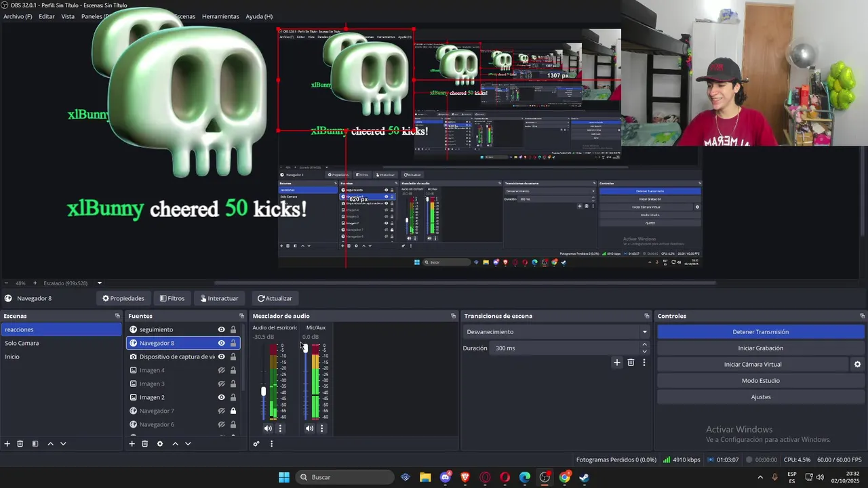Open the Mic/Aux three-dot menu
The height and width of the screenshot is (488, 868).
coord(321,428)
